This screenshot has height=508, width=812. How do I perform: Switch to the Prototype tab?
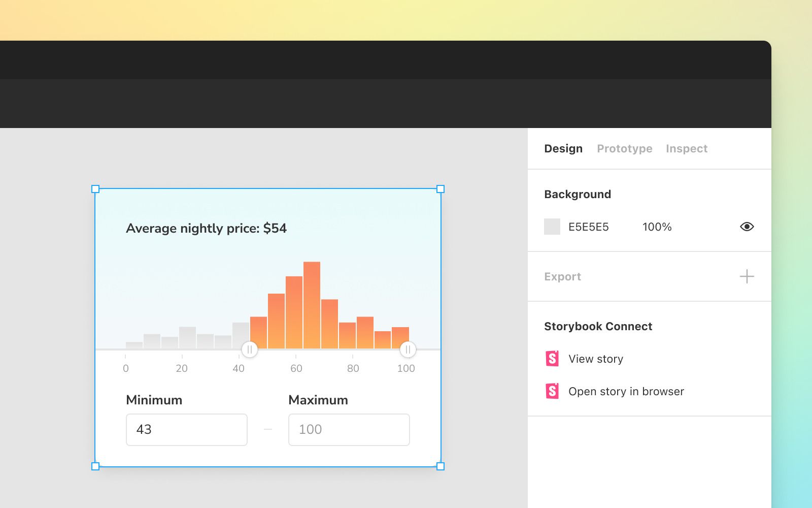click(624, 148)
